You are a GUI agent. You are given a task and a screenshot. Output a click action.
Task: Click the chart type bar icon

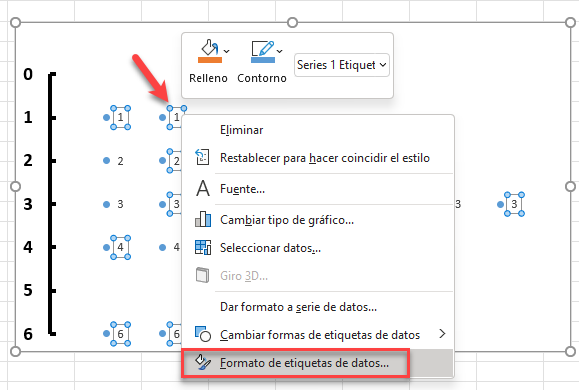(x=203, y=219)
